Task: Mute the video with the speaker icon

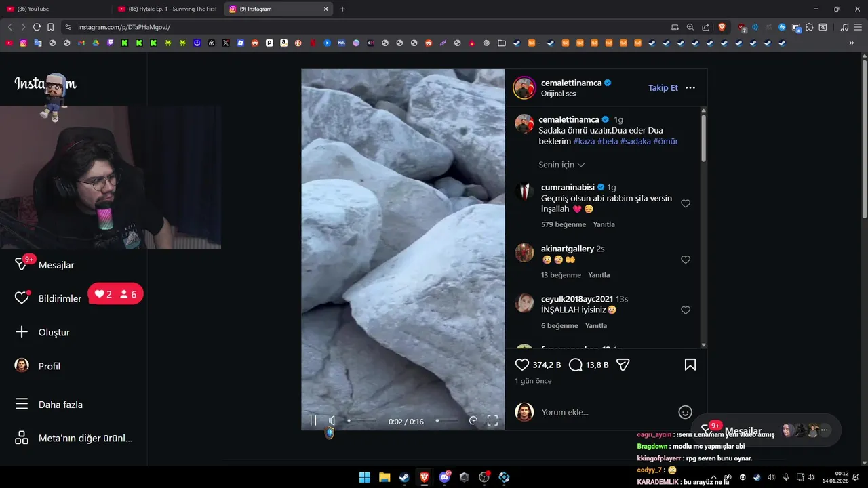Action: (332, 420)
